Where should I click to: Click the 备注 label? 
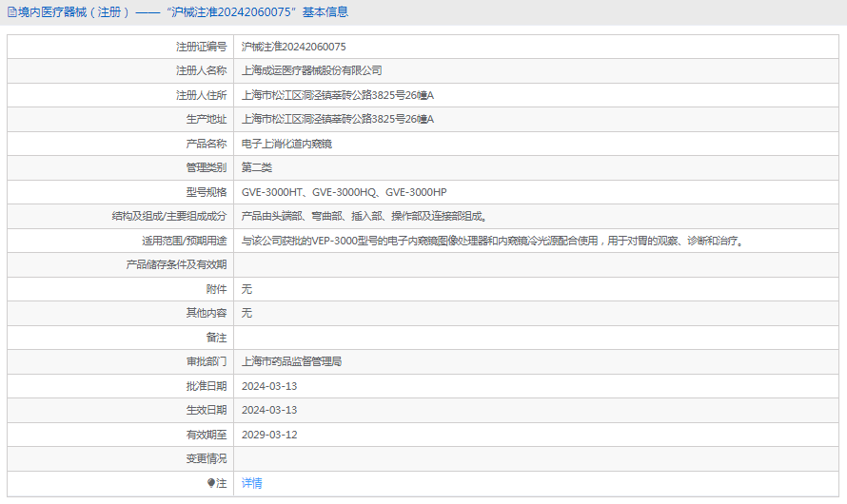pos(217,338)
